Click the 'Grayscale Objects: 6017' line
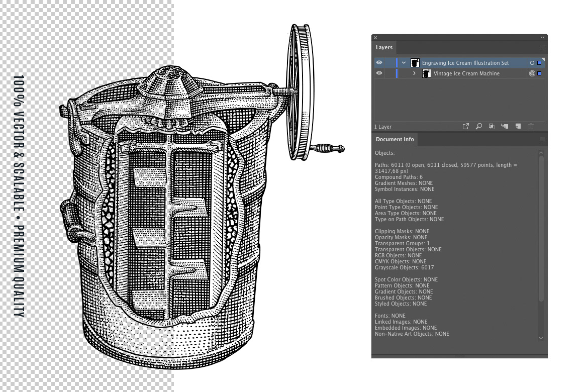The height and width of the screenshot is (392, 588). (x=404, y=267)
